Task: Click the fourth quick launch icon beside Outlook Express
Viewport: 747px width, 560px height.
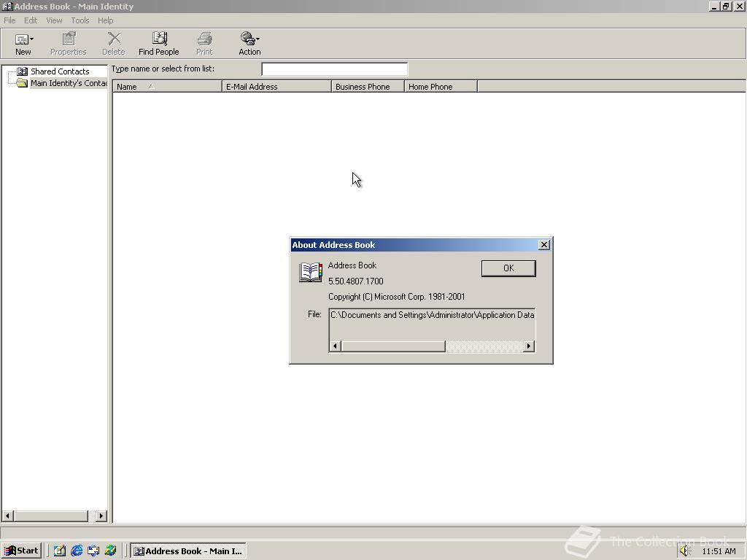Action: click(x=111, y=551)
